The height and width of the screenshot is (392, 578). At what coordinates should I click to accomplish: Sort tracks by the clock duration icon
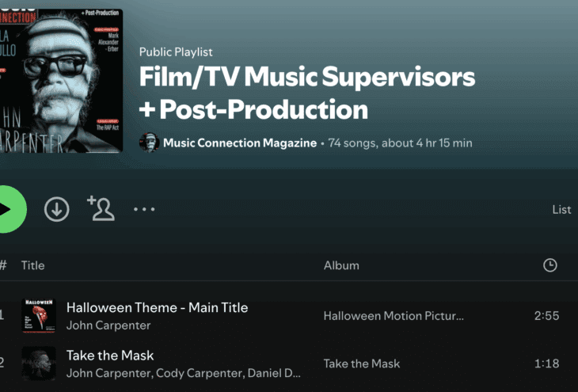(550, 265)
